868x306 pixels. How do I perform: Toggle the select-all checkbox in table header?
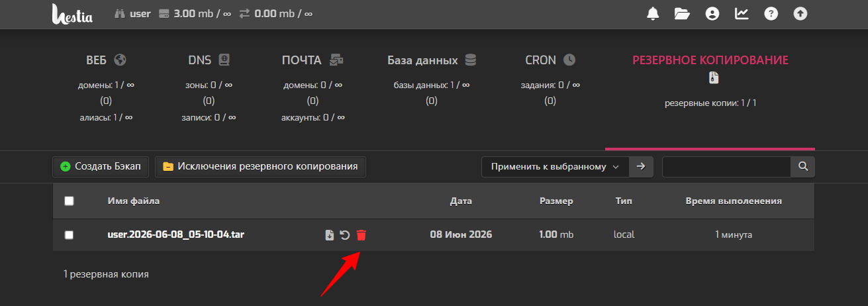tap(69, 201)
